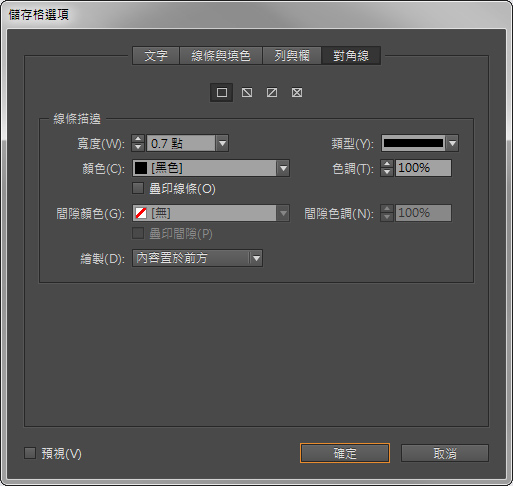Switch to the 列與欄 tab

292,55
